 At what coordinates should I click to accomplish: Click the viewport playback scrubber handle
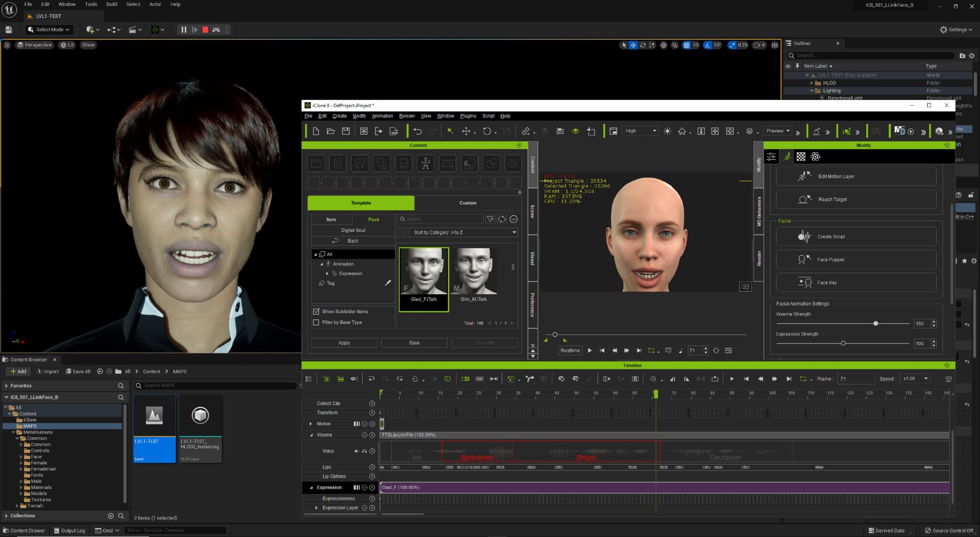tap(555, 335)
